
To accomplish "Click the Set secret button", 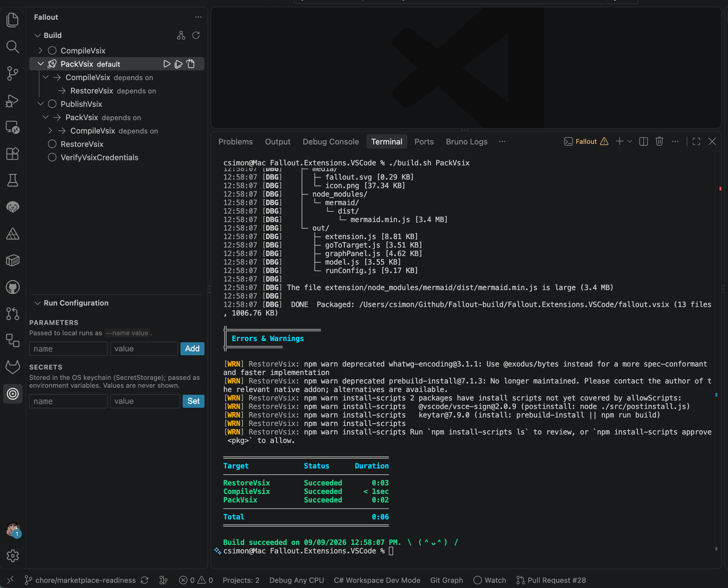I will tap(193, 401).
